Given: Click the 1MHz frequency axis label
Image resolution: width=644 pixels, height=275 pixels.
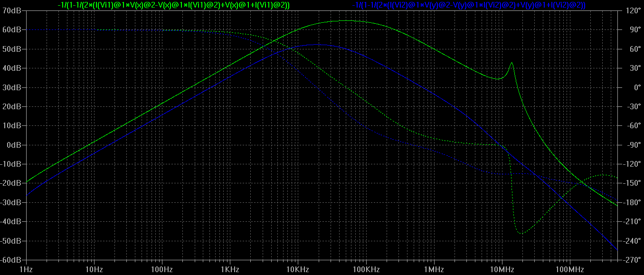Looking at the screenshot, I should [x=434, y=270].
